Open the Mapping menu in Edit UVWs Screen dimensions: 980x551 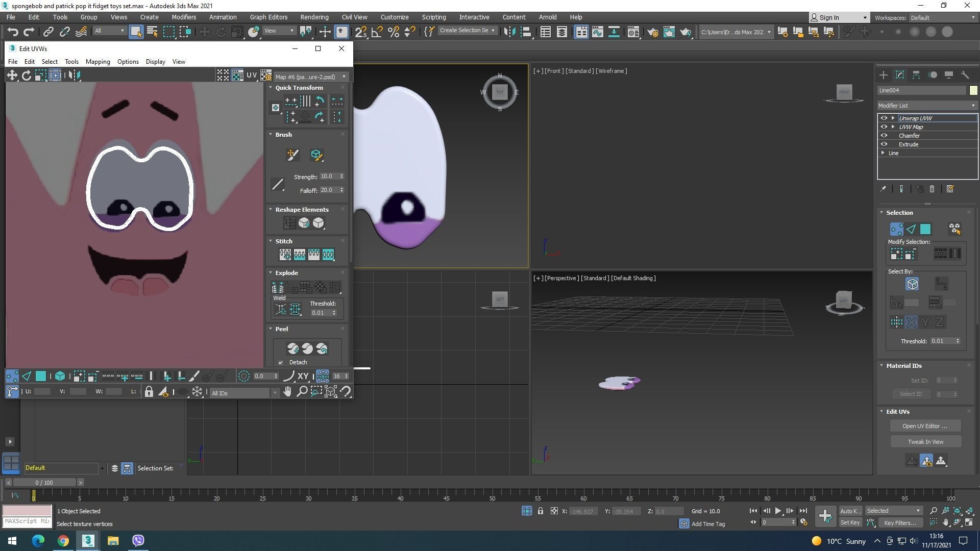point(97,62)
